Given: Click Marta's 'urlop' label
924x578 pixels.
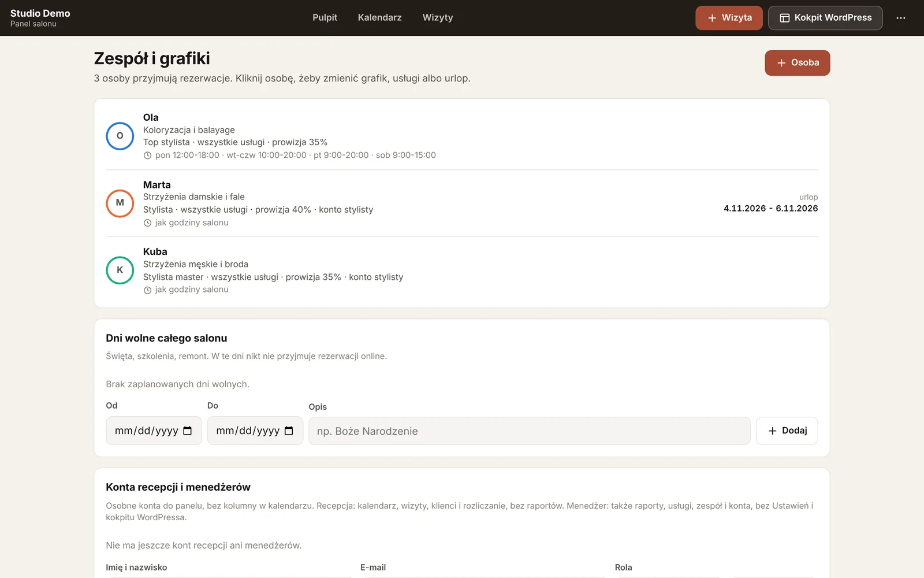Looking at the screenshot, I should click(808, 197).
